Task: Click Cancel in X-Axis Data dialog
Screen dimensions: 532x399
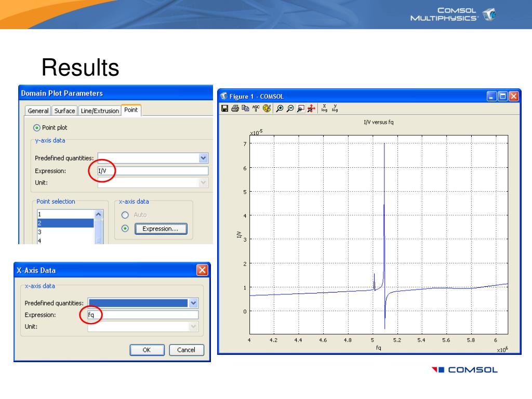Action: pos(187,350)
